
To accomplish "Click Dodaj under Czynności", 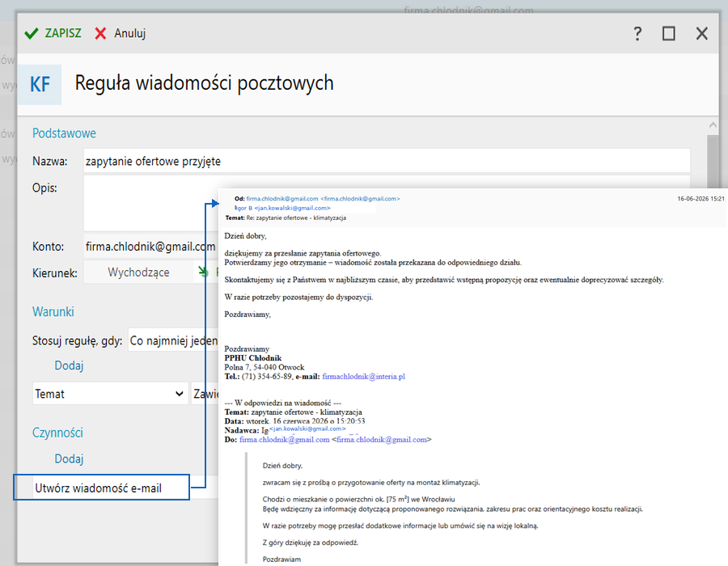I will pos(70,458).
